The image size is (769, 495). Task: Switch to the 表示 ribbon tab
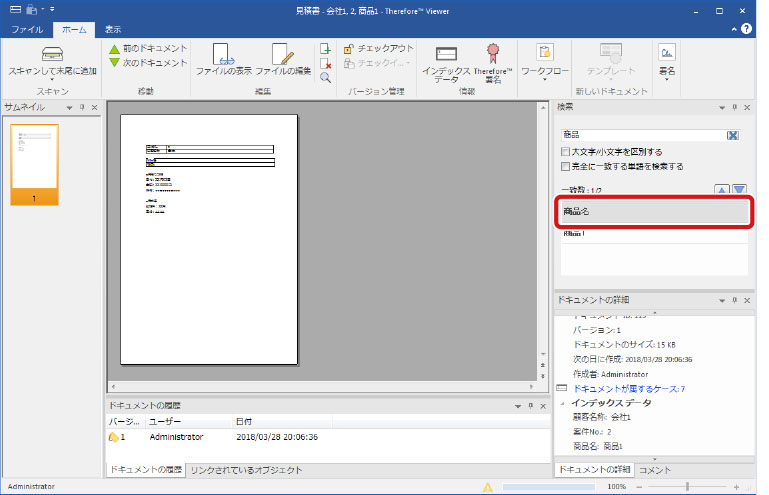(x=113, y=30)
